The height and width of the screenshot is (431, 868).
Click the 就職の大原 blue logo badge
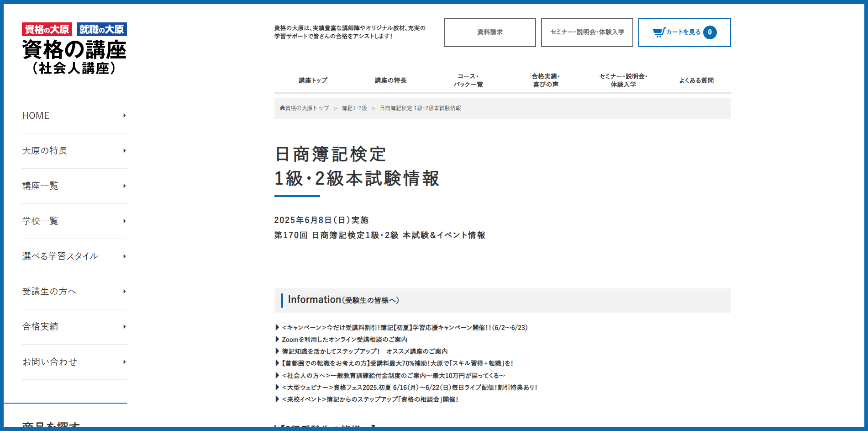(x=101, y=30)
